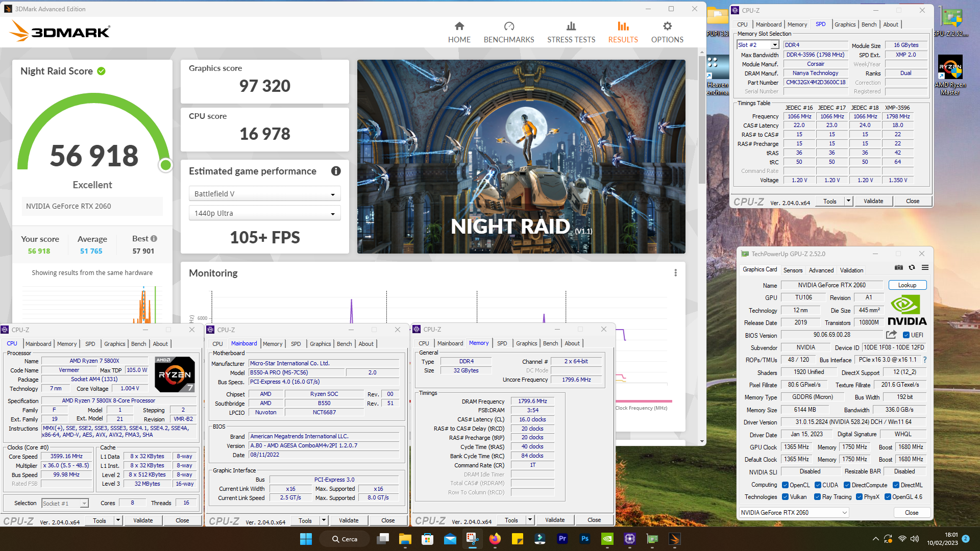
Task: Expand Tools arrow in the SPD CPU-Z window
Action: [x=848, y=201]
